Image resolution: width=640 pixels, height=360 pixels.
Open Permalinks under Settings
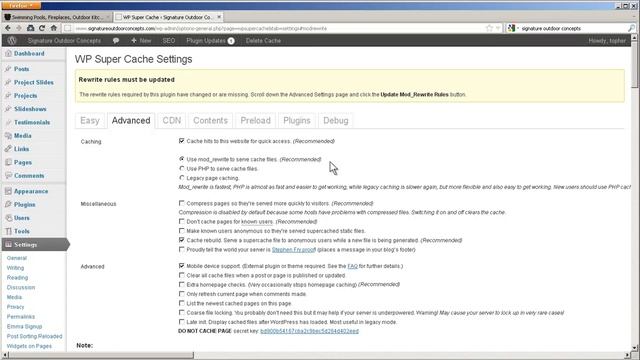pyautogui.click(x=21, y=317)
